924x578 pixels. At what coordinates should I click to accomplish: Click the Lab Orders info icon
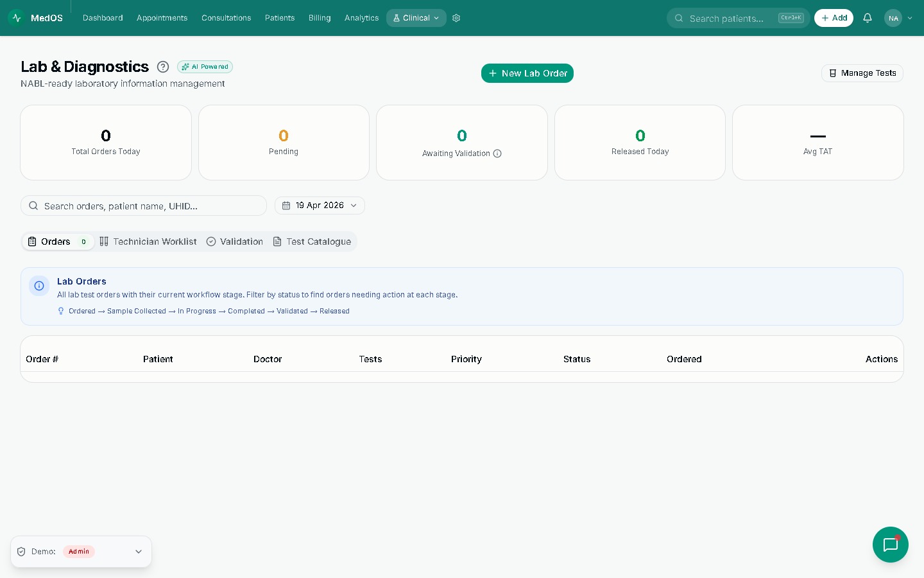[x=39, y=286]
